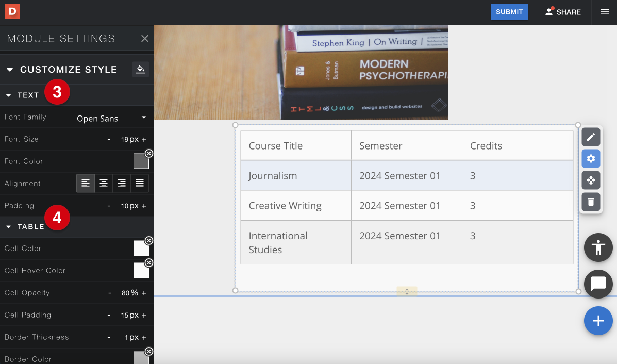Click the style reset icon beside Customize Style
This screenshot has width=617, height=364.
click(x=140, y=69)
